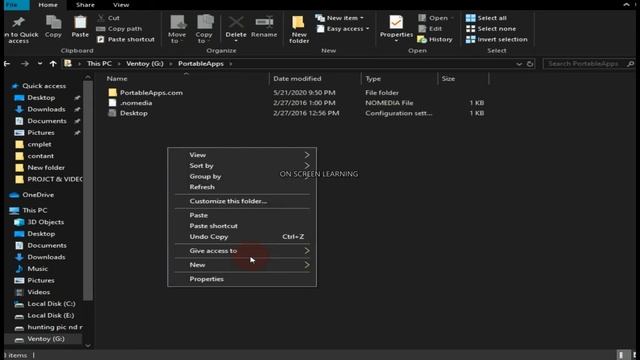Refresh the folder via address bar icon
Viewport: 640px width, 360px height.
pyautogui.click(x=530, y=64)
